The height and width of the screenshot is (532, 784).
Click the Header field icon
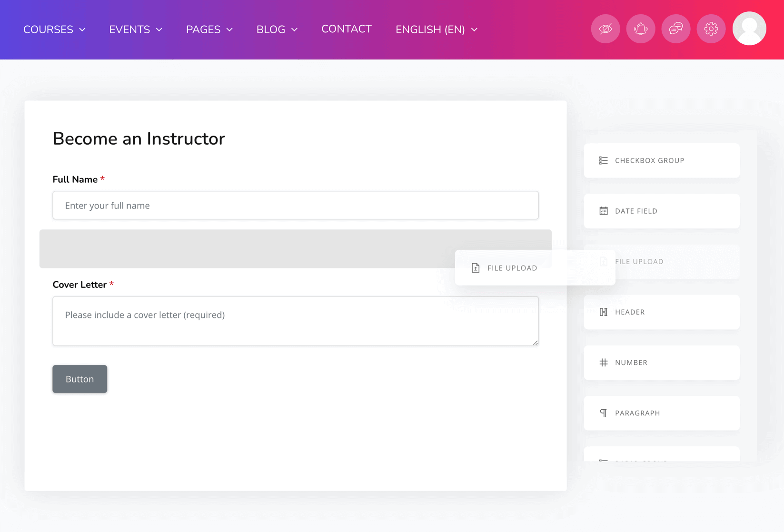[603, 312]
